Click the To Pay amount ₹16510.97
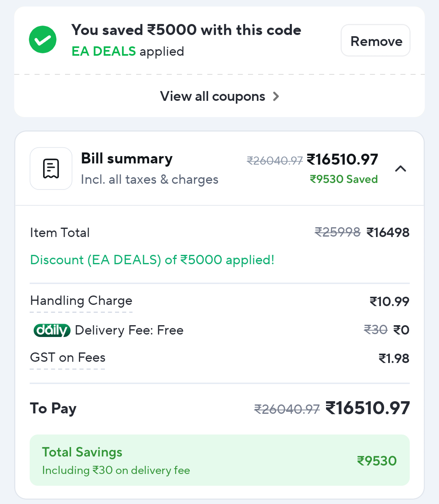439x504 pixels. tap(367, 408)
